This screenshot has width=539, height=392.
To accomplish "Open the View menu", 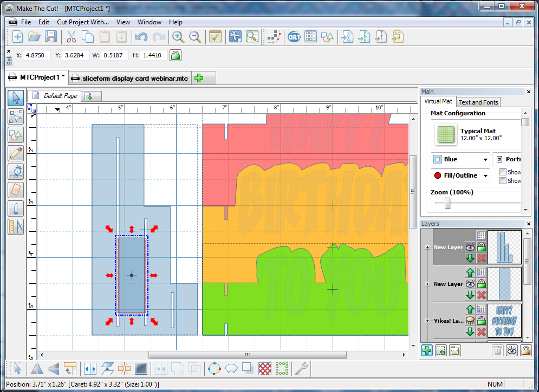I will [x=123, y=22].
